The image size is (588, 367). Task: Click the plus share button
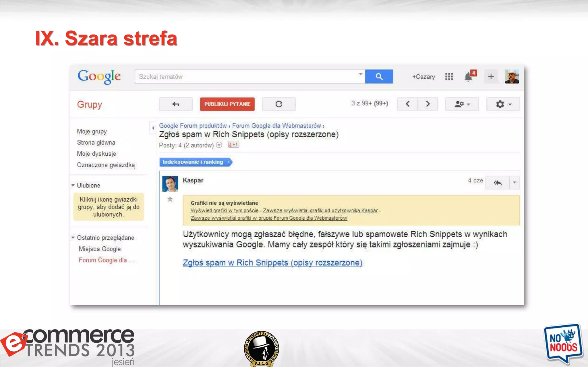pyautogui.click(x=491, y=76)
